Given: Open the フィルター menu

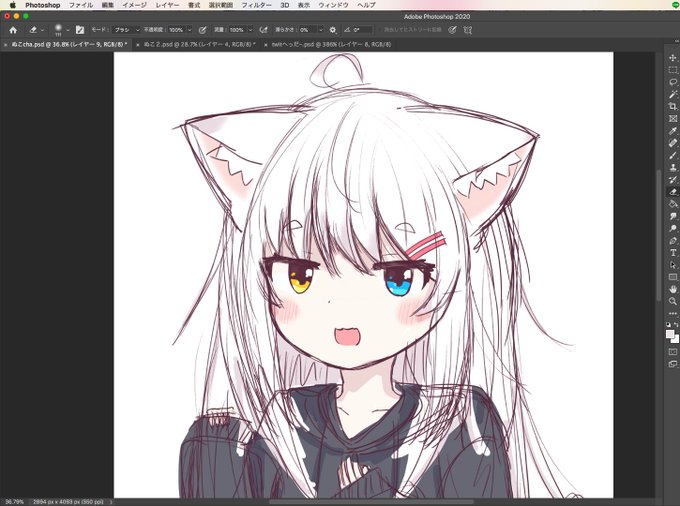Looking at the screenshot, I should [x=256, y=5].
